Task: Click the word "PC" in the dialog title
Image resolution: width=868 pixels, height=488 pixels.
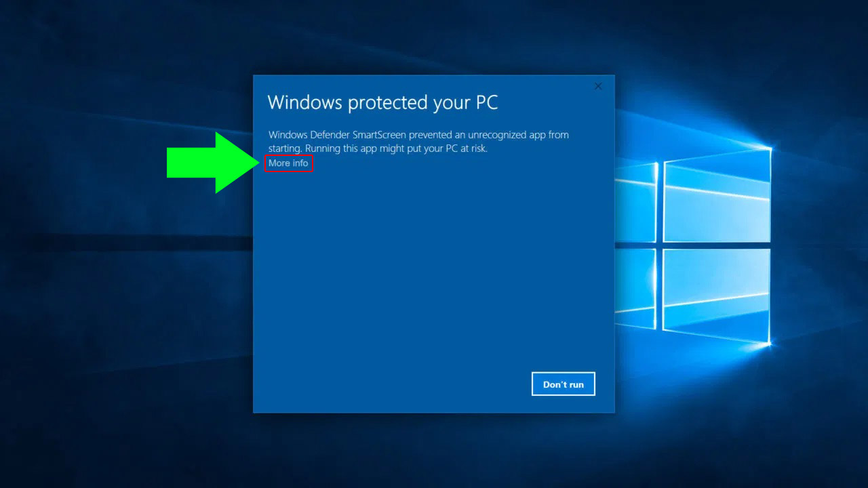Action: tap(484, 102)
